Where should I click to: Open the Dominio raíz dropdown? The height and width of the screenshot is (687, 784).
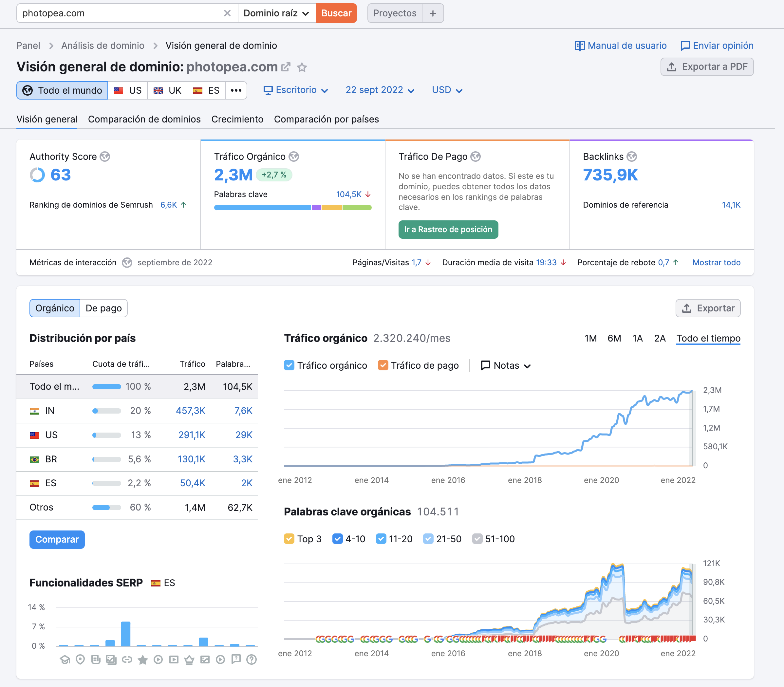[x=276, y=13]
